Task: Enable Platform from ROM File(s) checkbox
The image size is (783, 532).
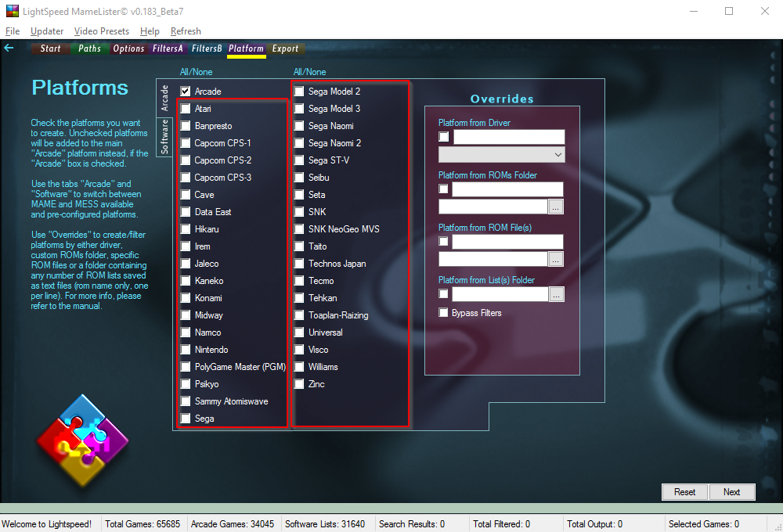Action: pos(443,241)
